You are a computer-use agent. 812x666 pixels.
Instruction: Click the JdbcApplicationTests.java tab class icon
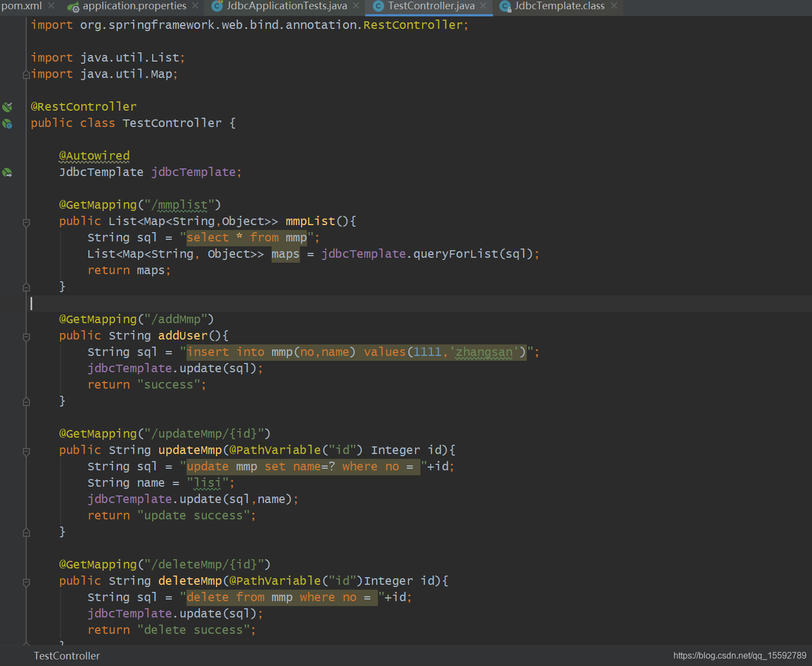click(x=217, y=7)
